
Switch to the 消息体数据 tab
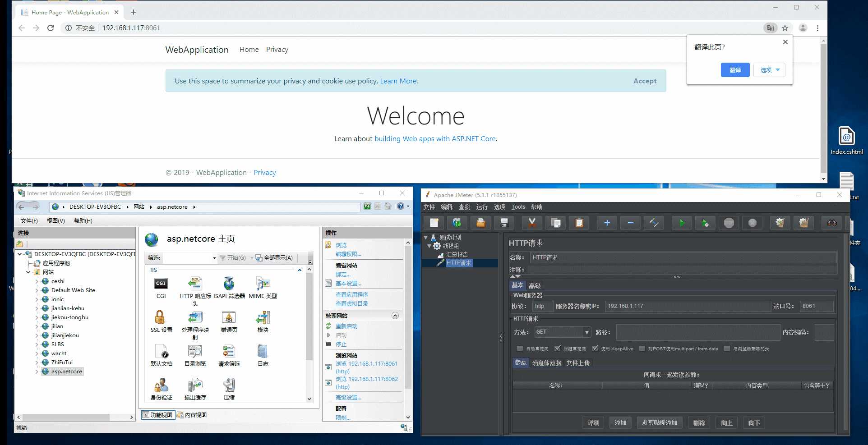(547, 363)
